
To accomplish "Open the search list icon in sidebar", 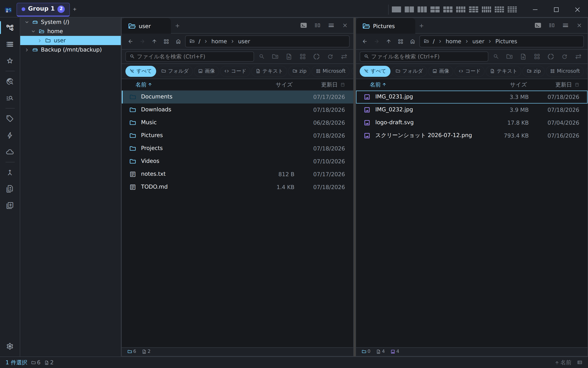I will [x=10, y=98].
